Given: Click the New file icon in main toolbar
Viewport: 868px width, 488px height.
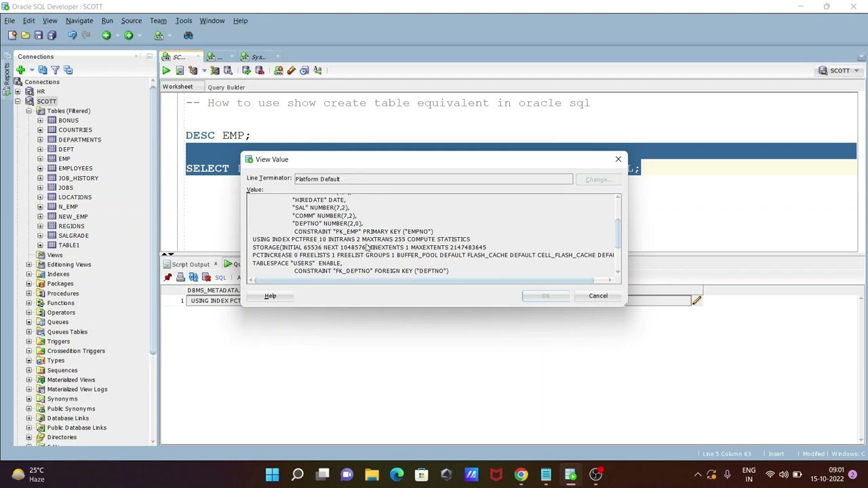Looking at the screenshot, I should pyautogui.click(x=12, y=35).
